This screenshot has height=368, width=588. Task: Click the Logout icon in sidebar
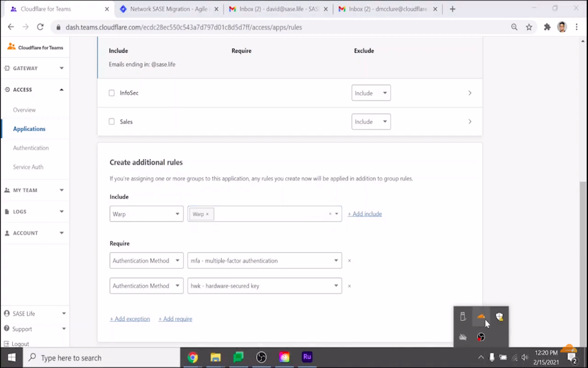pyautogui.click(x=6, y=343)
